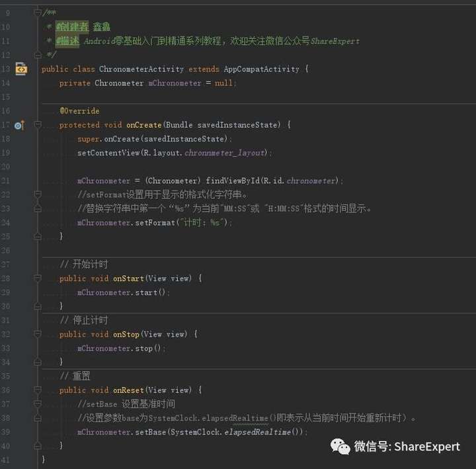Click the override method gutter icon at onCreate
This screenshot has height=469, width=476.
(19, 125)
